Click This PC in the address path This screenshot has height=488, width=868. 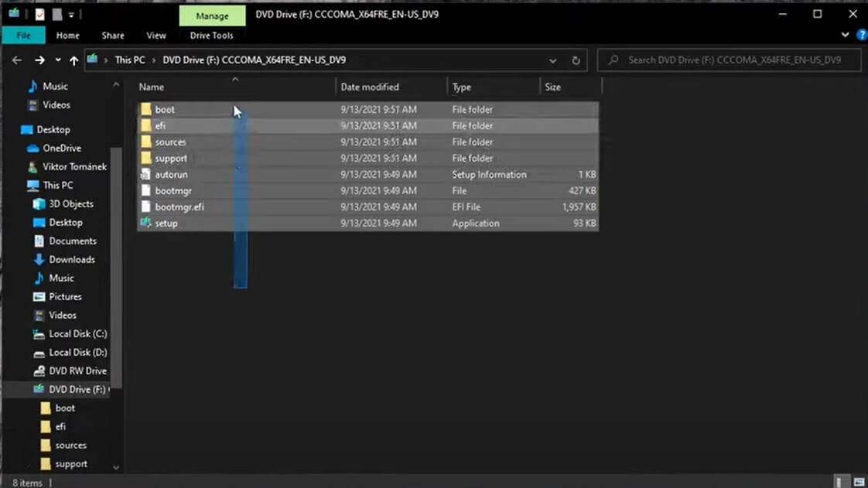pos(129,60)
